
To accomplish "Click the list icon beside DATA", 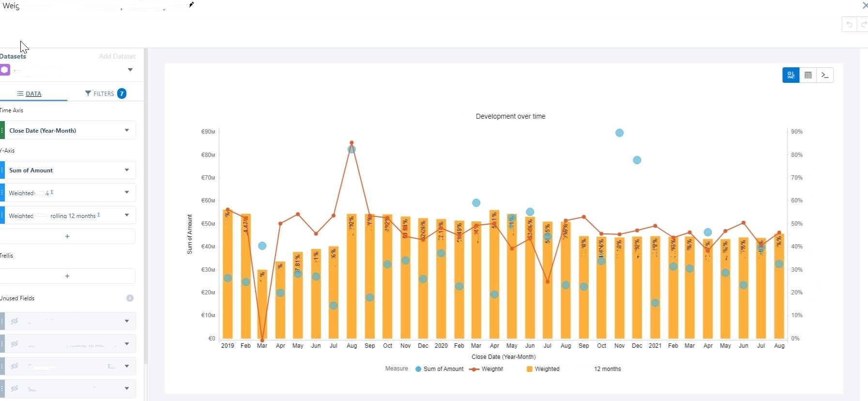I will [x=20, y=93].
